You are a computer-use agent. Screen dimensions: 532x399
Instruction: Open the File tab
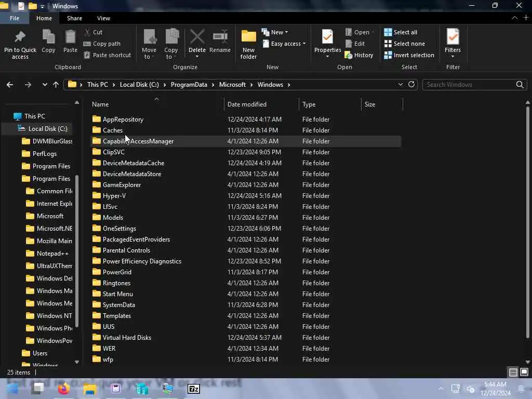[x=15, y=18]
